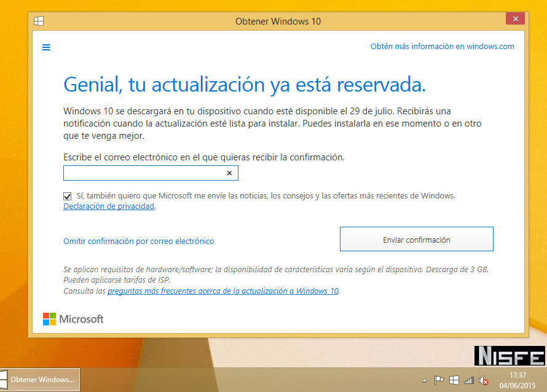This screenshot has height=392, width=547.
Task: Click the muted speaker volume icon
Action: tap(484, 380)
